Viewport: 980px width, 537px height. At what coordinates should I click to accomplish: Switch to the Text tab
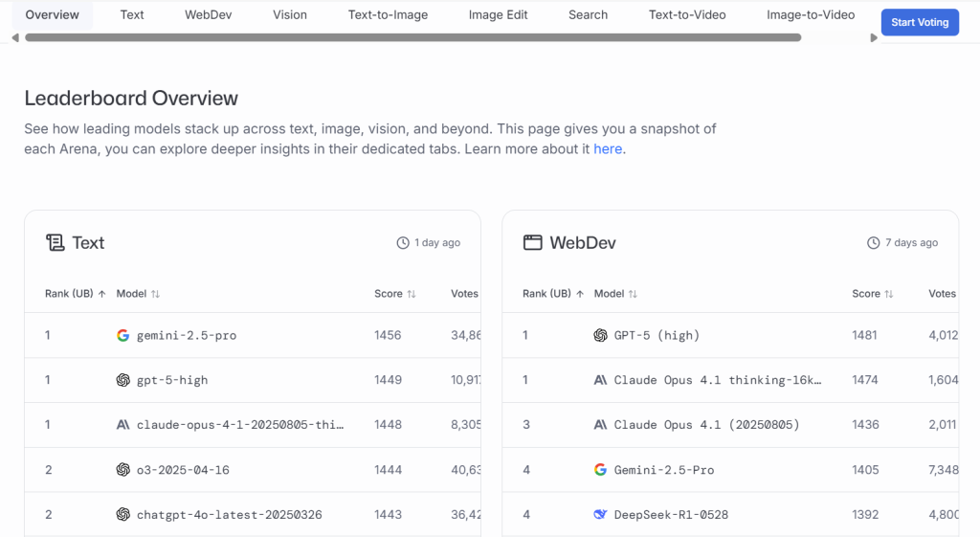(132, 15)
